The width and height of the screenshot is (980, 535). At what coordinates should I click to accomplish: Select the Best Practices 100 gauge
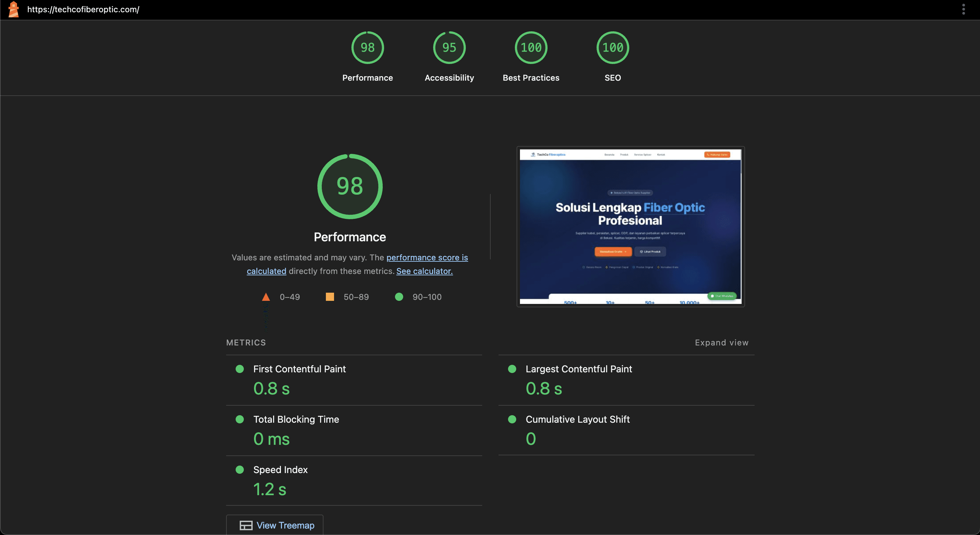tap(531, 48)
